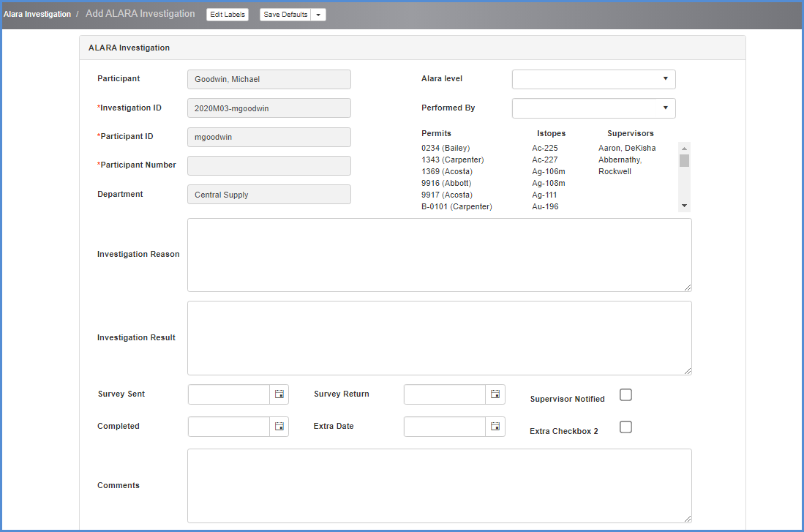Click the Comments resize grip
This screenshot has width=804, height=532.
click(688, 519)
